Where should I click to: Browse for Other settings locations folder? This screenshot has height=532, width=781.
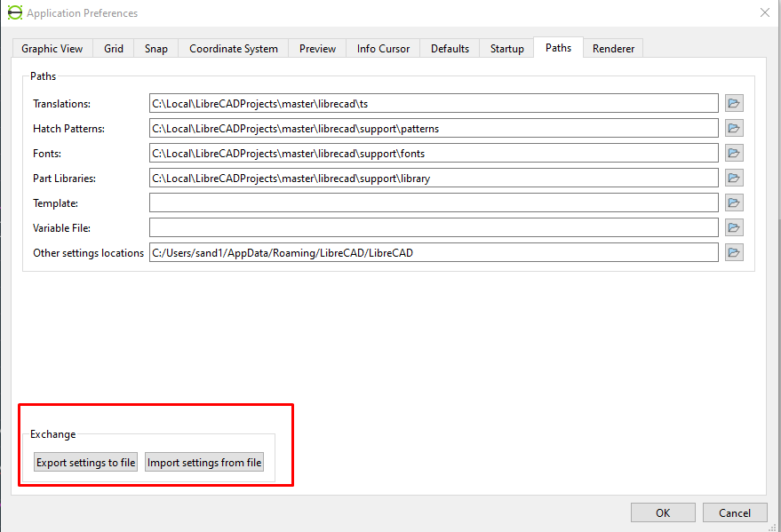point(733,253)
